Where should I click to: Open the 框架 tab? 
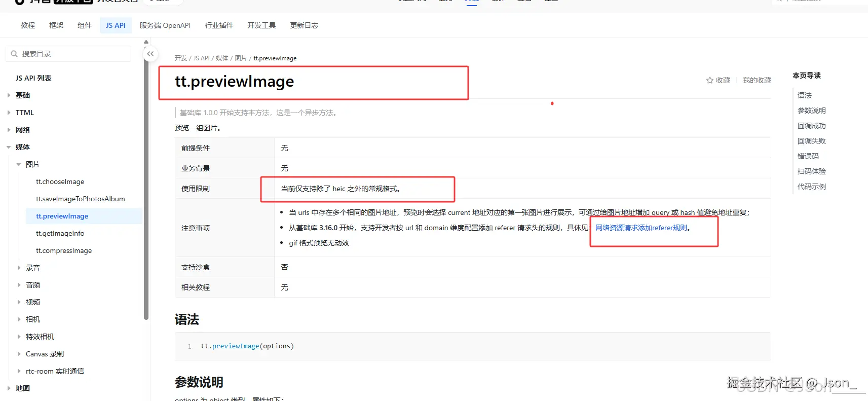pos(56,25)
